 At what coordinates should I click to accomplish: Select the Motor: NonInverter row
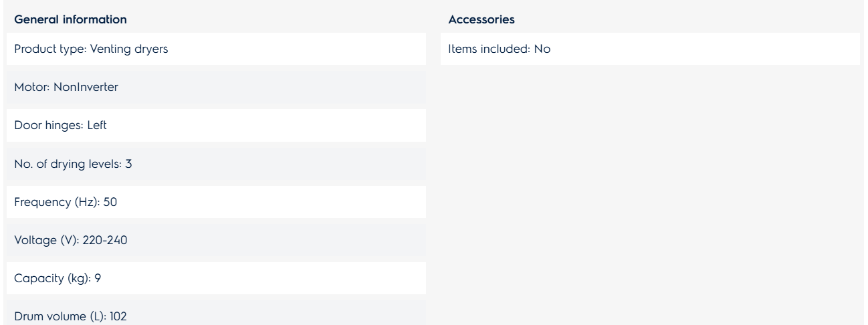[216, 88]
